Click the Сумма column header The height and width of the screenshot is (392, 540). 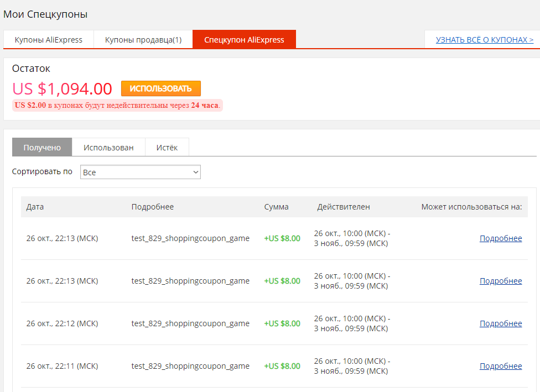click(x=276, y=207)
